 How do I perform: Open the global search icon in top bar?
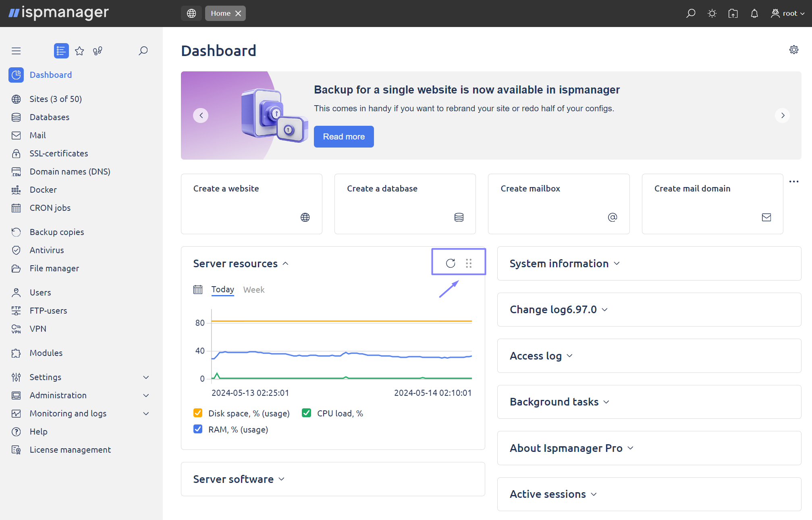[691, 13]
